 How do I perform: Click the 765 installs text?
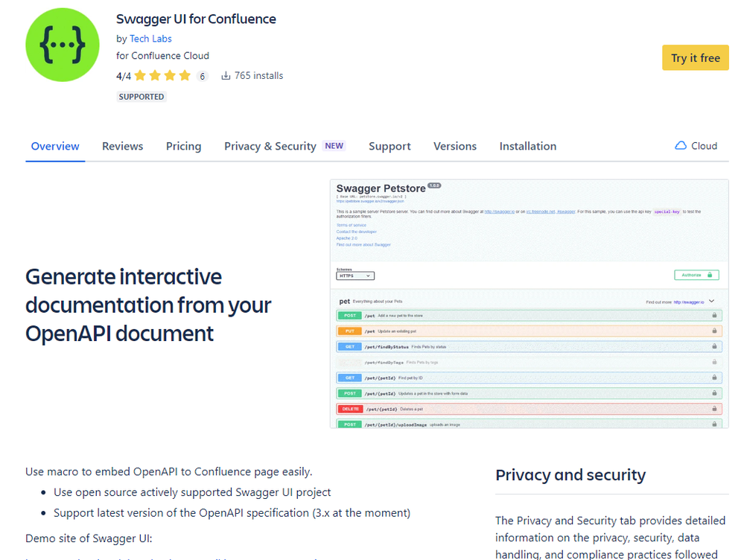(258, 75)
